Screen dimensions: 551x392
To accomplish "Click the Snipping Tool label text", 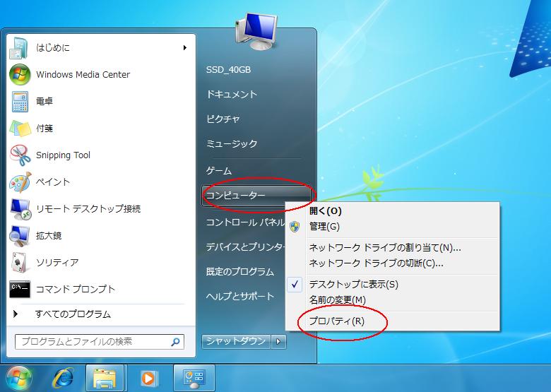I will pos(64,155).
